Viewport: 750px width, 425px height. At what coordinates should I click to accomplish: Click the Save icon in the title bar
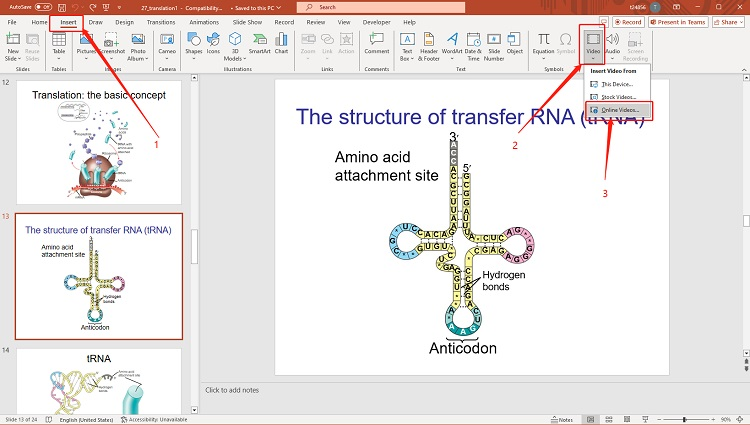click(x=62, y=7)
